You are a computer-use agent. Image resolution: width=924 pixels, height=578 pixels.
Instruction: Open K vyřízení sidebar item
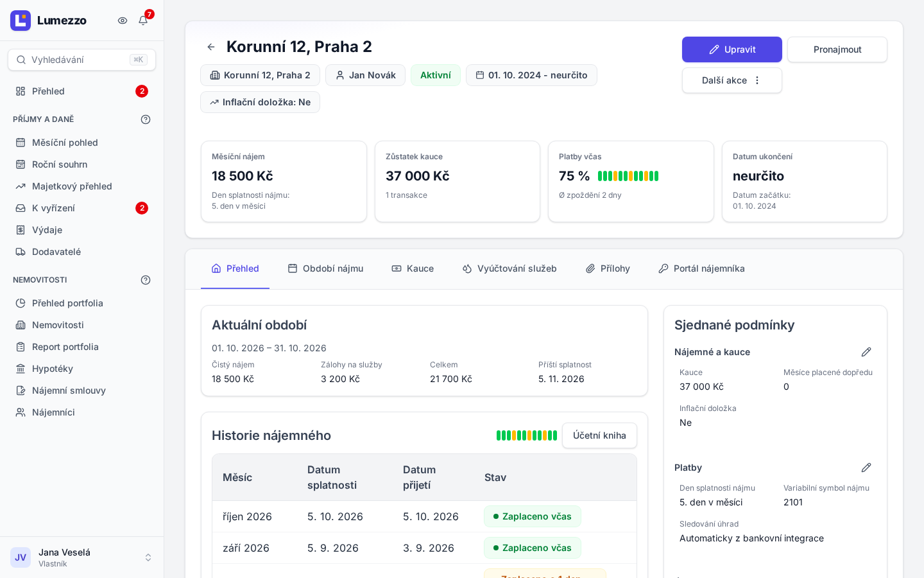coord(82,208)
